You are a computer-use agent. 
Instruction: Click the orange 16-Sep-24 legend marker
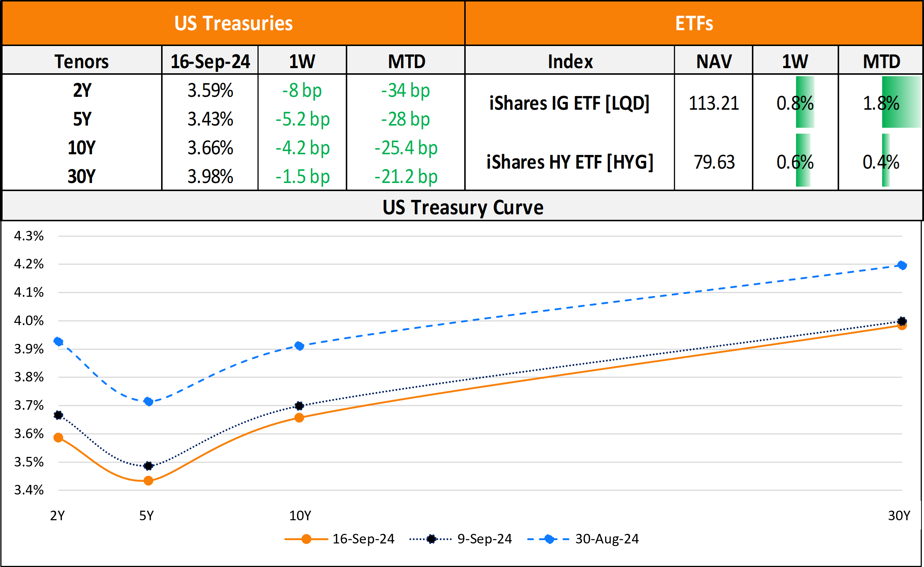[x=306, y=539]
